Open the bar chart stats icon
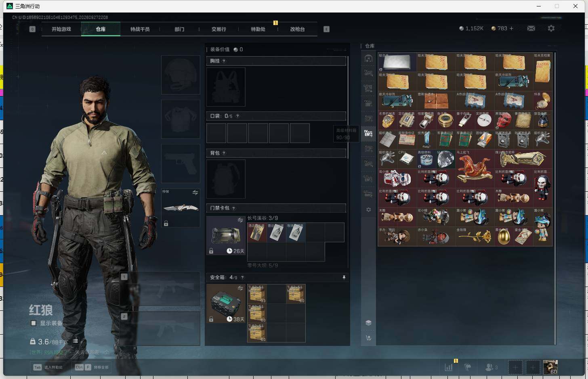 449,367
